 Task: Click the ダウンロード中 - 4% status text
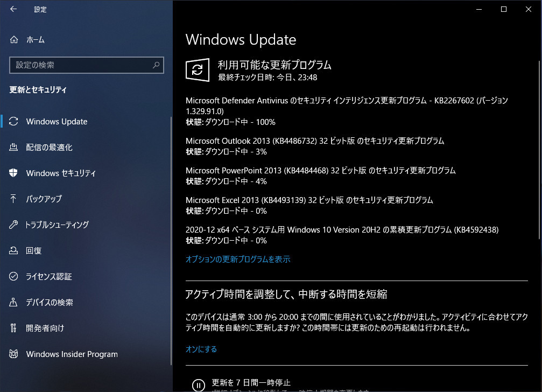point(236,181)
